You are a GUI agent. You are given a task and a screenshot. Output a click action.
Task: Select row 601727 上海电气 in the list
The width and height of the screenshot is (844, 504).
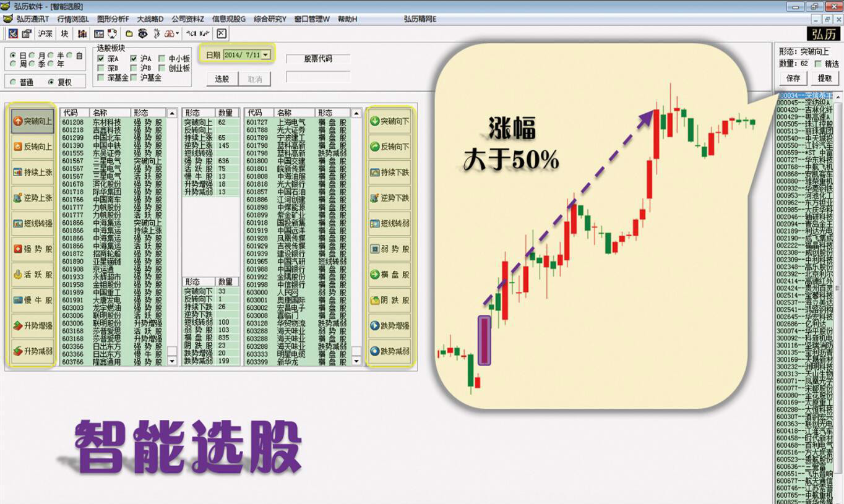tap(297, 122)
